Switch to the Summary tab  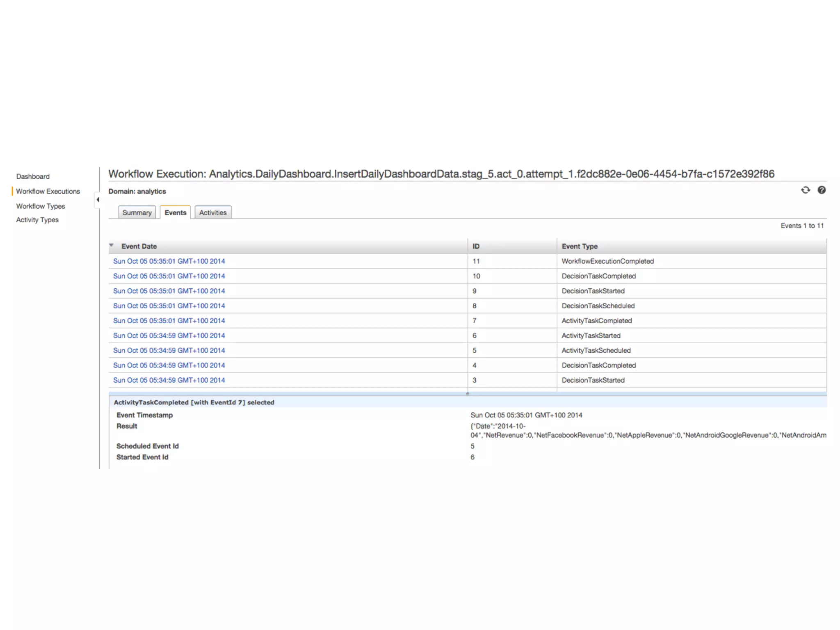point(137,212)
